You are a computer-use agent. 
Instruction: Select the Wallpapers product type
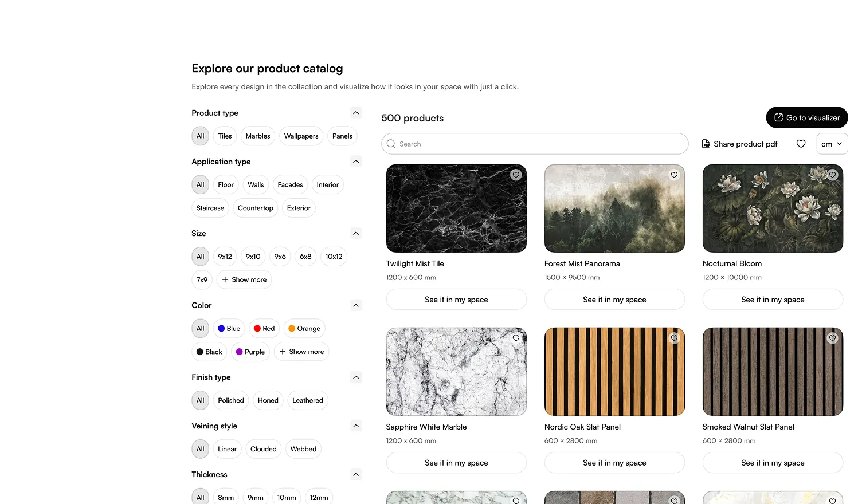point(301,136)
